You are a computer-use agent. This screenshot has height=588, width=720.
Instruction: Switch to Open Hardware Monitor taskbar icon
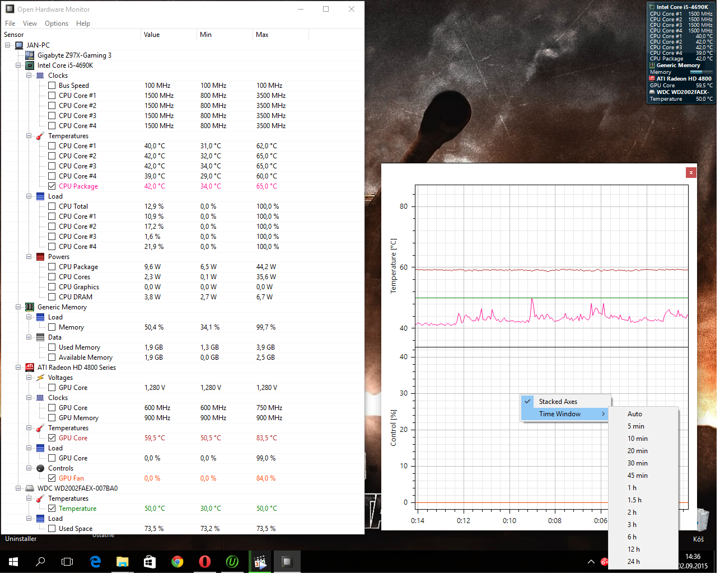287,562
